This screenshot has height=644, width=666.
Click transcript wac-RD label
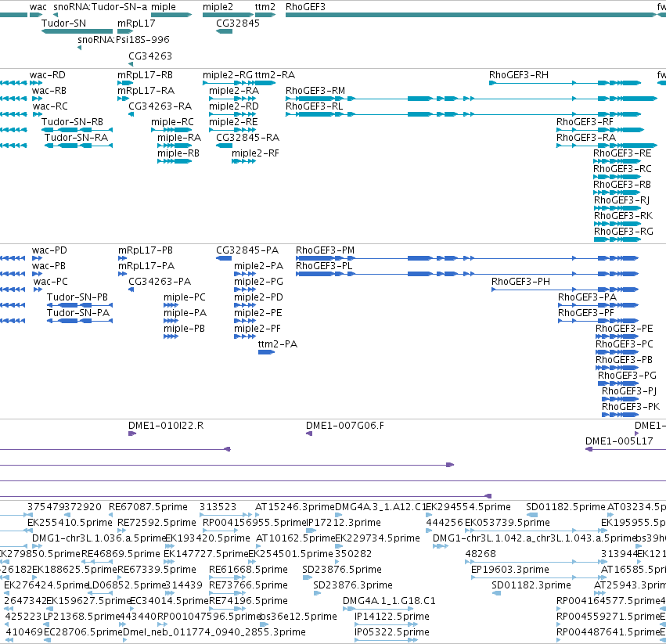(48, 75)
